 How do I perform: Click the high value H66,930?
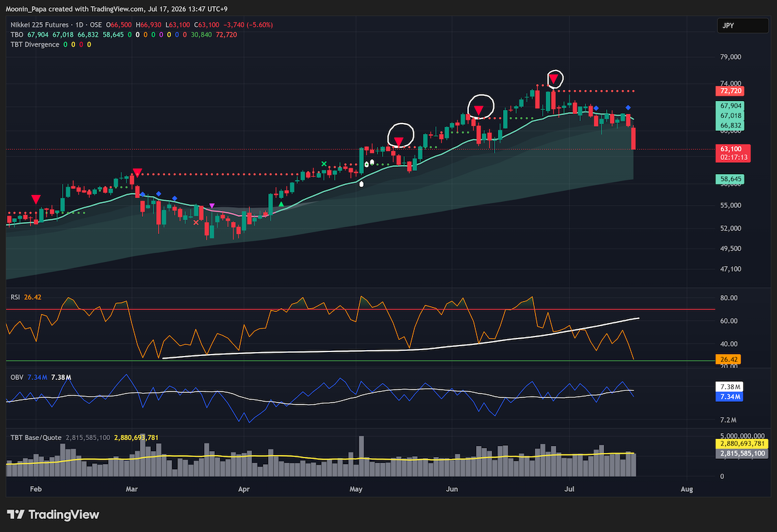tap(148, 25)
